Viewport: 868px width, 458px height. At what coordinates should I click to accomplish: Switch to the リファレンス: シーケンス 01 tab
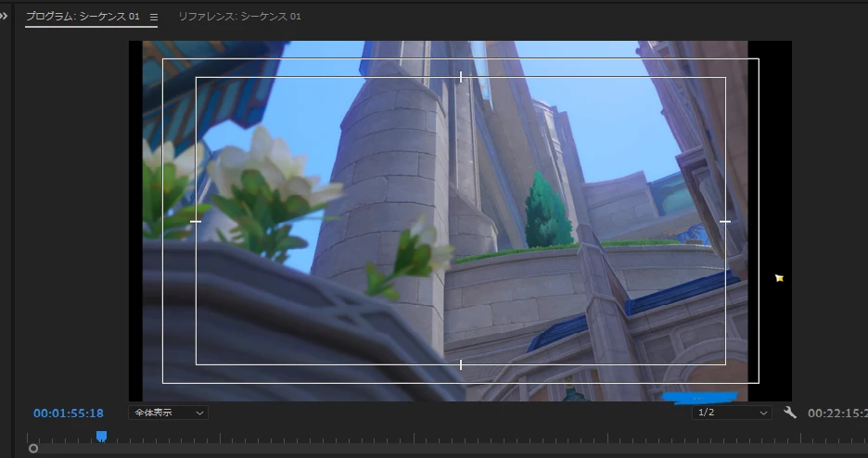click(239, 17)
